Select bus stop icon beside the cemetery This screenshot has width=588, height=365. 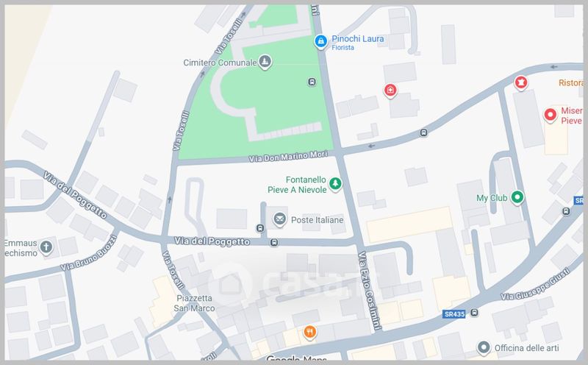click(x=312, y=82)
